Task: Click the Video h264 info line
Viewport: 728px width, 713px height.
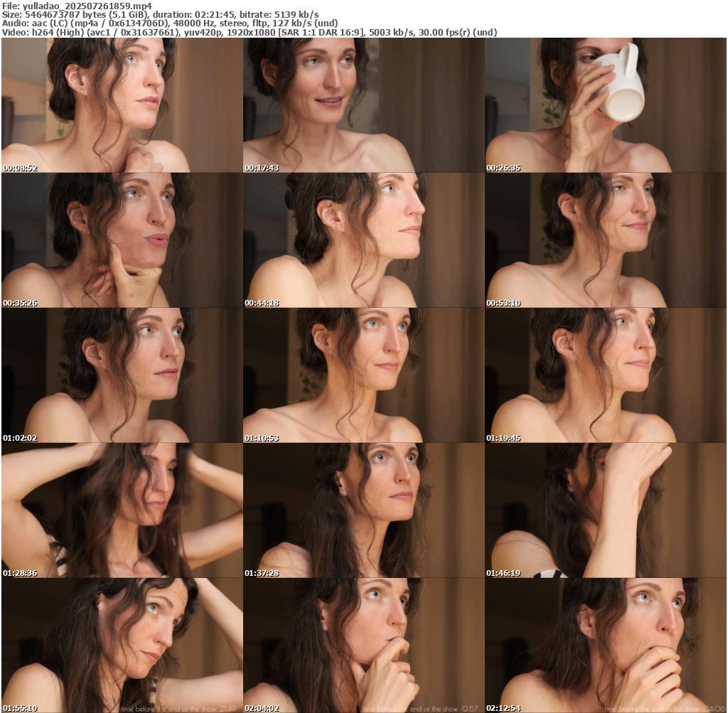Action: (x=250, y=33)
